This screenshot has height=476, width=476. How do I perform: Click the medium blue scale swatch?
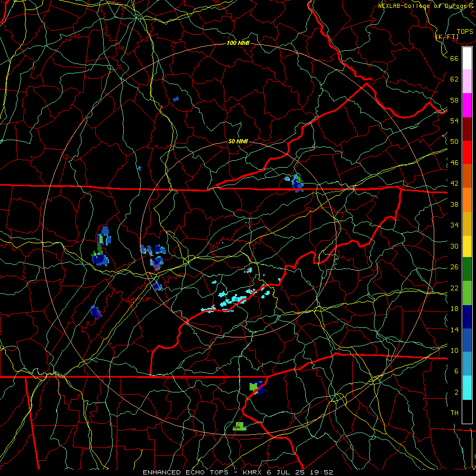467,340
